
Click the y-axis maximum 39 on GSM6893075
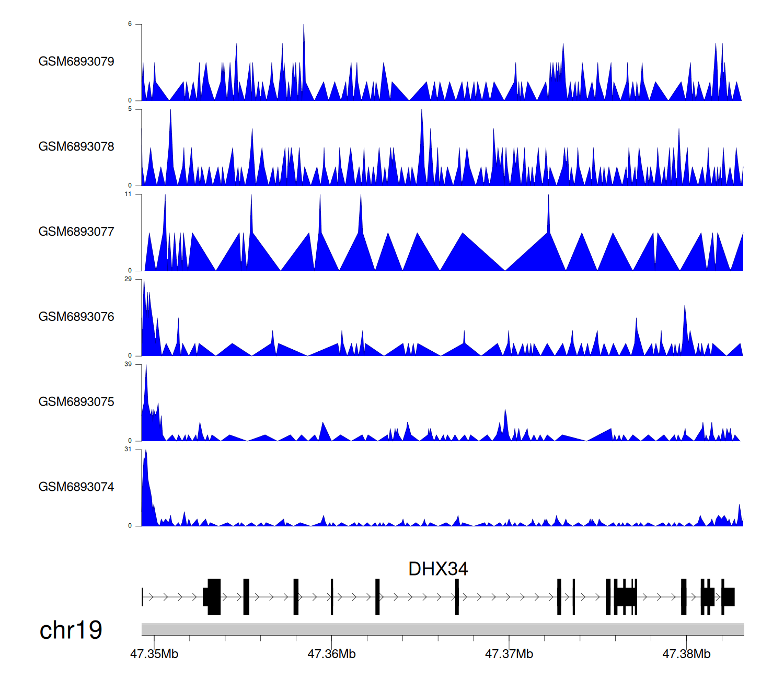point(128,364)
